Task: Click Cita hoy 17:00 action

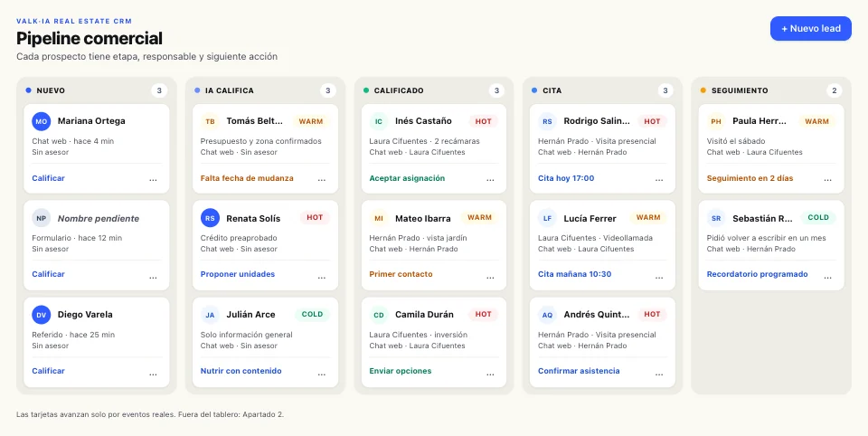Action: pyautogui.click(x=566, y=178)
